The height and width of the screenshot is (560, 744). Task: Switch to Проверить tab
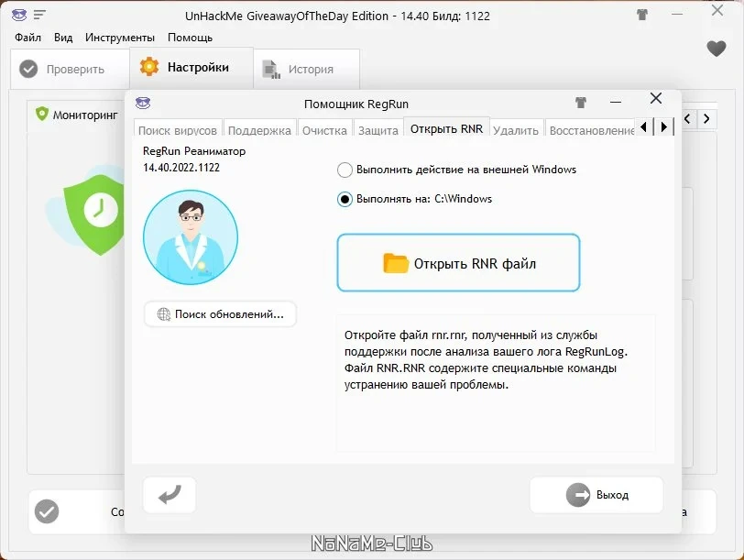pyautogui.click(x=70, y=70)
